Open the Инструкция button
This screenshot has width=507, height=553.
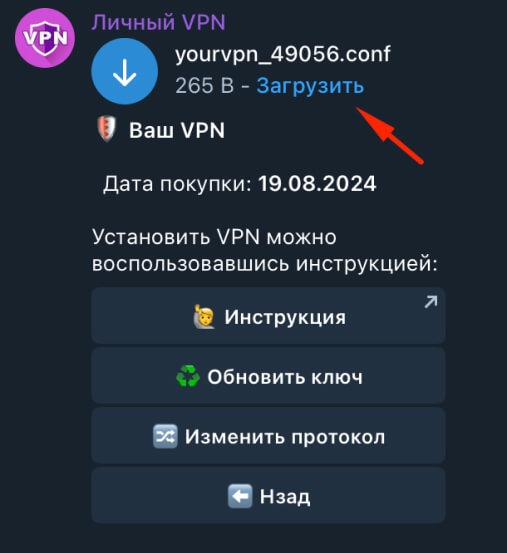coord(268,316)
